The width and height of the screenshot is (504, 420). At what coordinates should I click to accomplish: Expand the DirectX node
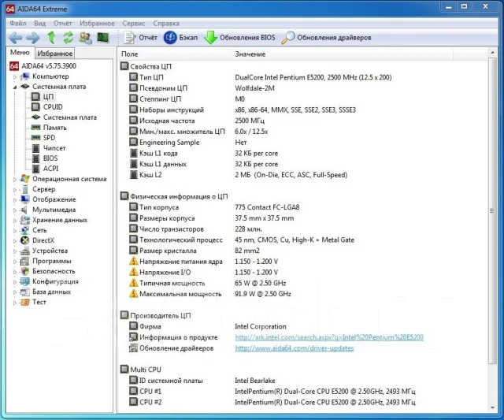tap(15, 241)
